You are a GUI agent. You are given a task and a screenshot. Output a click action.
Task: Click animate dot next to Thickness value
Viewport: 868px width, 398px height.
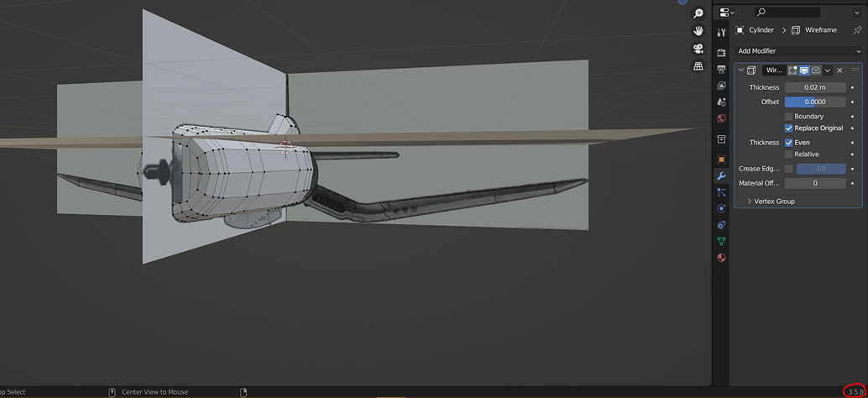click(853, 87)
